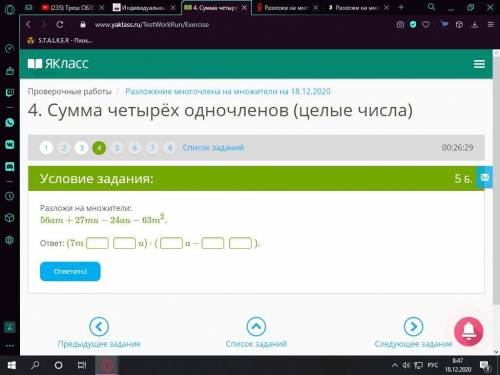Click the address bar URL
500x375 pixels.
pyautogui.click(x=152, y=24)
